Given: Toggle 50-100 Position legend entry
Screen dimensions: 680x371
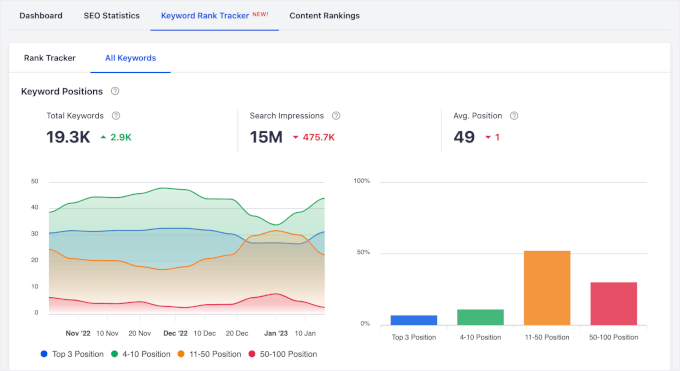Looking at the screenshot, I should coord(282,354).
